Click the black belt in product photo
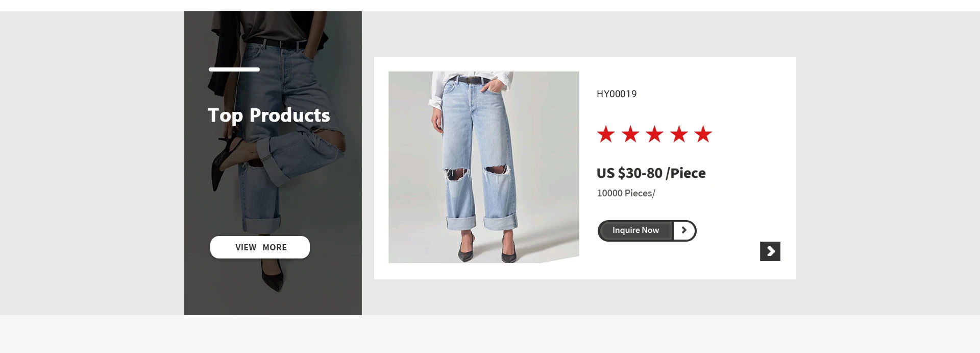Viewport: 980px width, 353px height. pyautogui.click(x=470, y=80)
